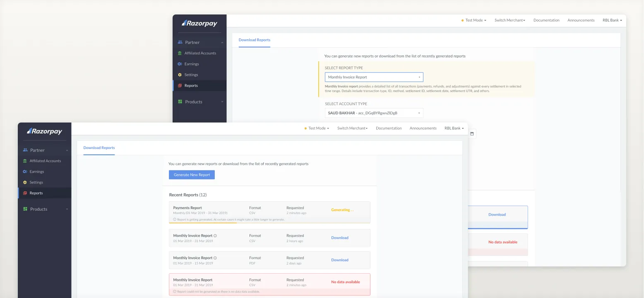
Task: Click info icon beside 2-days-ago Monthly Invoice Report
Action: tap(215, 258)
